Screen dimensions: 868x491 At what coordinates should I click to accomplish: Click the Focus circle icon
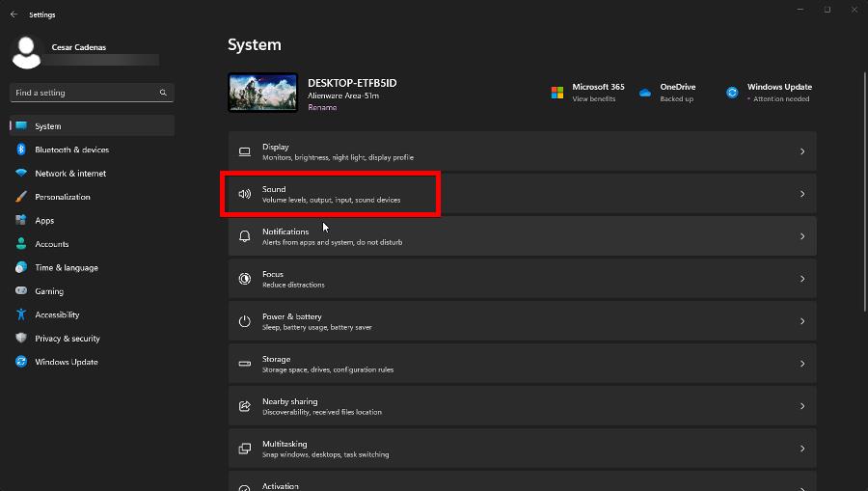click(x=245, y=279)
